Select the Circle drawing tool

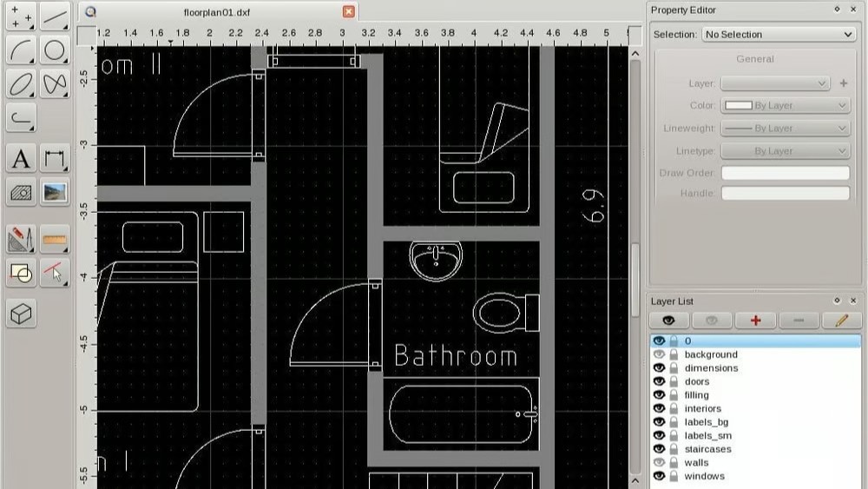coord(54,50)
